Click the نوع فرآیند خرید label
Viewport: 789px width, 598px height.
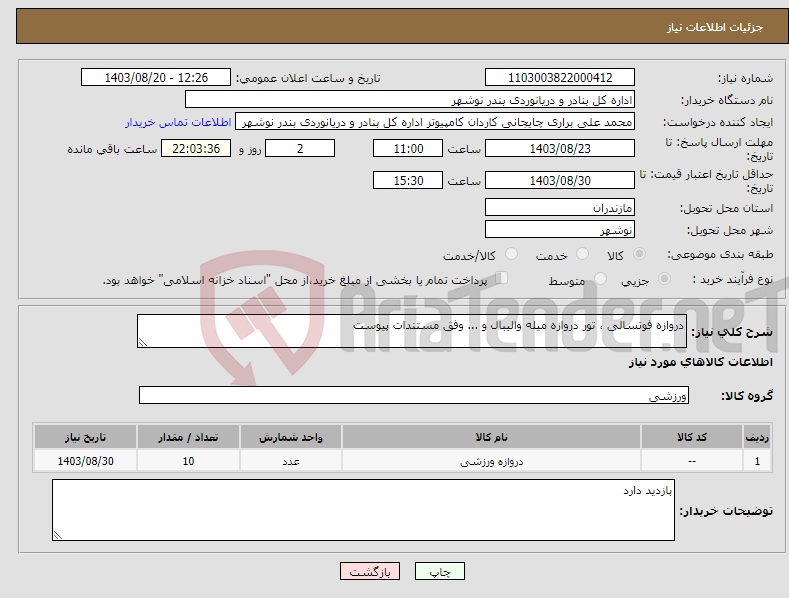point(733,279)
